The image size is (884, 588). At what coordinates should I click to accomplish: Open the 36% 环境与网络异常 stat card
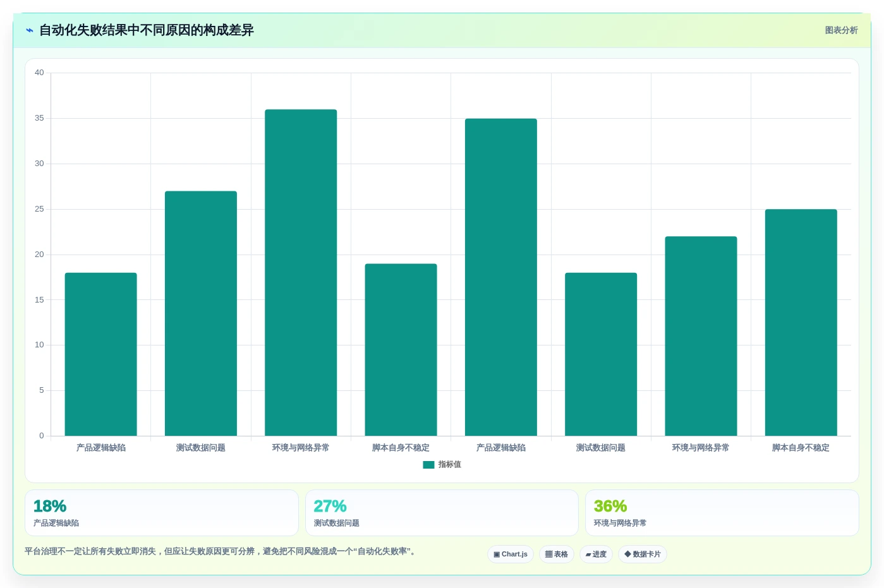tap(722, 513)
